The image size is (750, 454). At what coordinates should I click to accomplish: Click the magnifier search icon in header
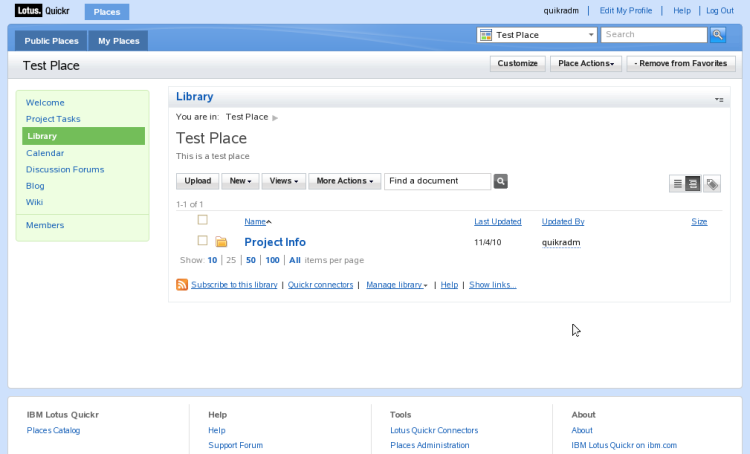(x=717, y=34)
